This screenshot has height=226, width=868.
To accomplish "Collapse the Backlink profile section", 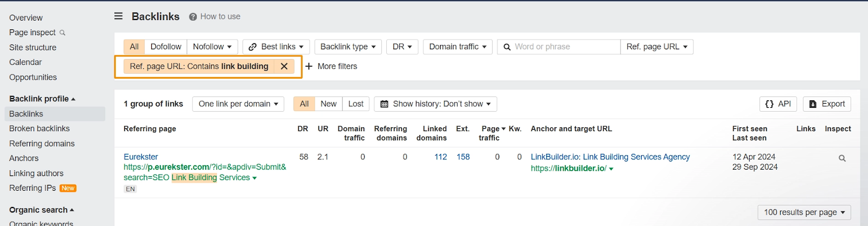I will coord(42,99).
